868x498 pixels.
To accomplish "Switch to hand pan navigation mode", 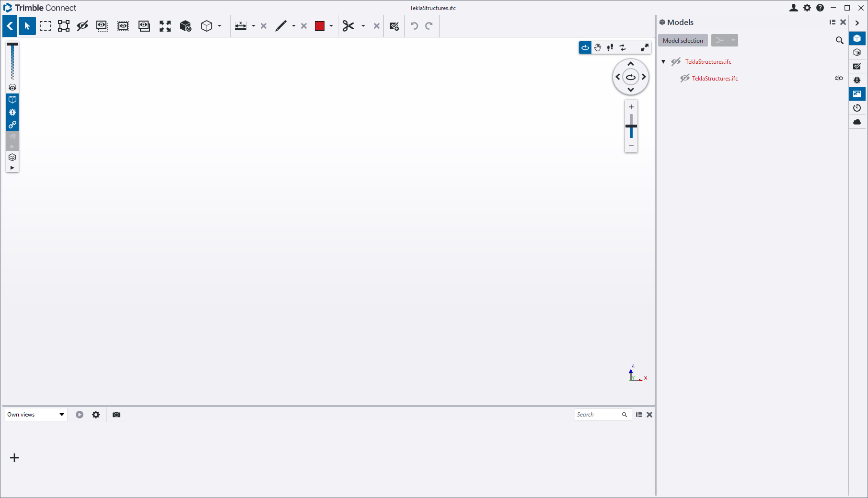I will (x=598, y=47).
